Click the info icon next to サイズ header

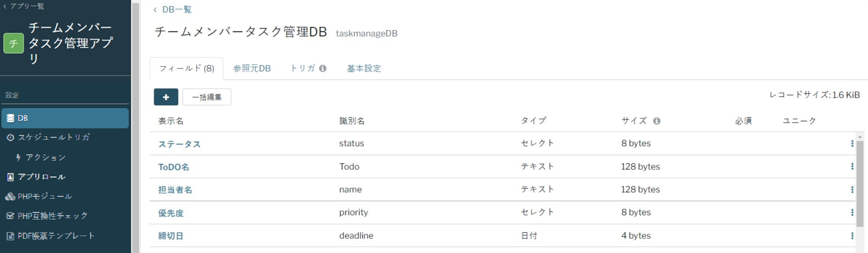[x=657, y=121]
